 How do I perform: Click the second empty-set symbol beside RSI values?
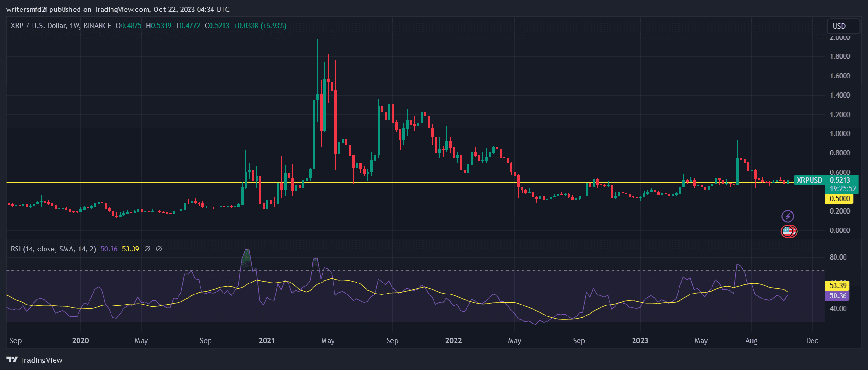click(159, 249)
